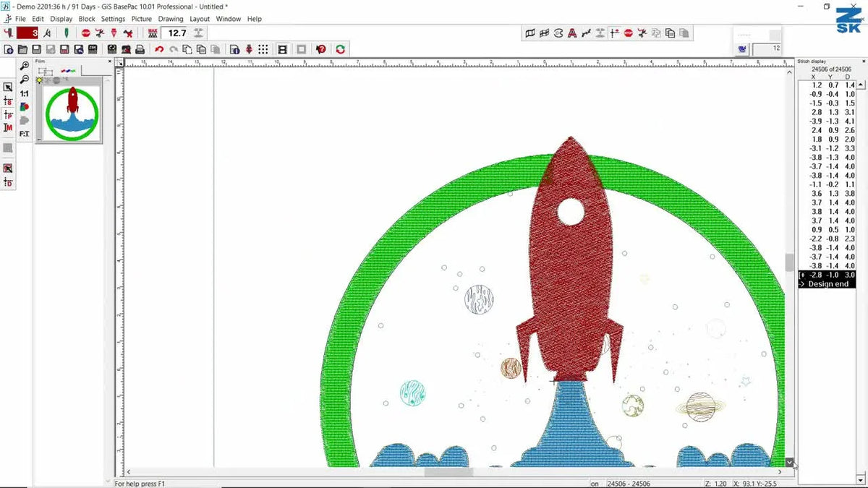Click the horizontal scrollbar right arrow
Image resolution: width=868 pixels, height=488 pixels.
[779, 472]
